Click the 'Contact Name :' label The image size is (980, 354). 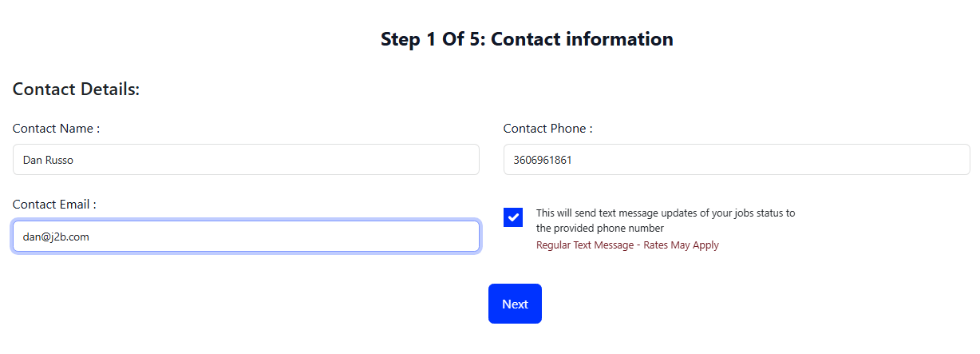(x=56, y=128)
